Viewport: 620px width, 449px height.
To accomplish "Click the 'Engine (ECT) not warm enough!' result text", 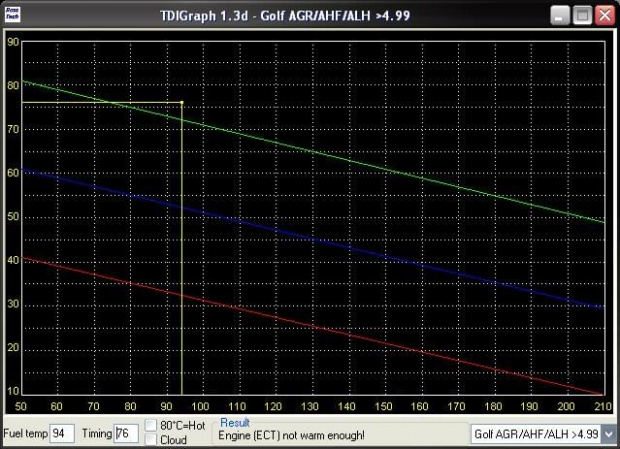I will click(x=291, y=436).
